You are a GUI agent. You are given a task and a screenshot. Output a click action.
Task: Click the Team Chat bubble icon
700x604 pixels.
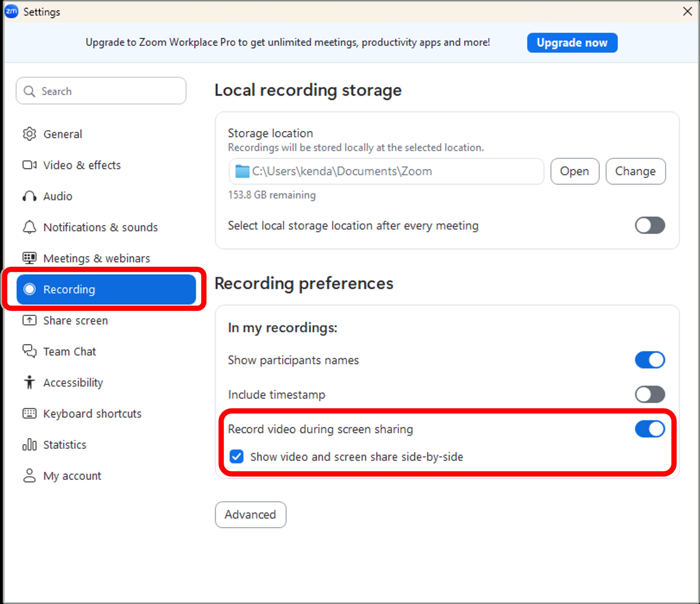[29, 351]
